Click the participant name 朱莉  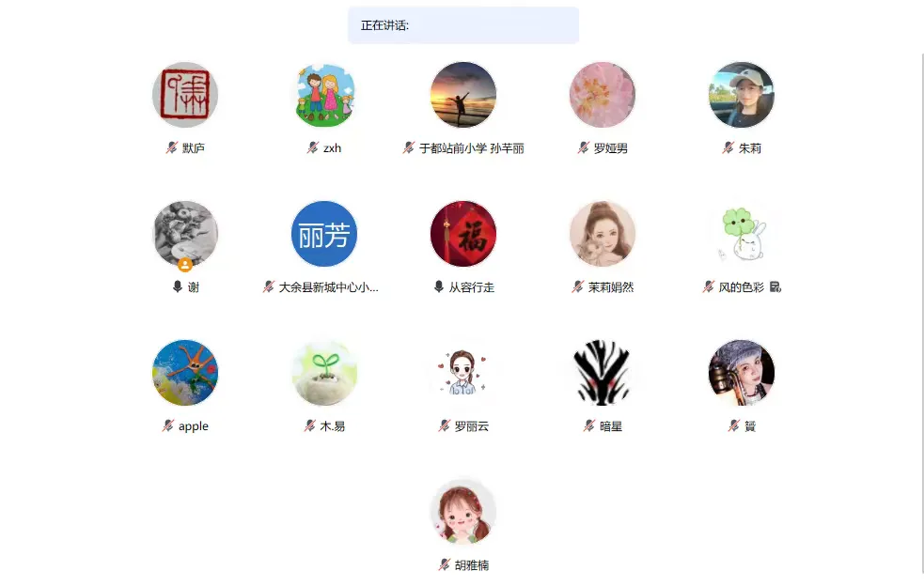[x=749, y=148]
